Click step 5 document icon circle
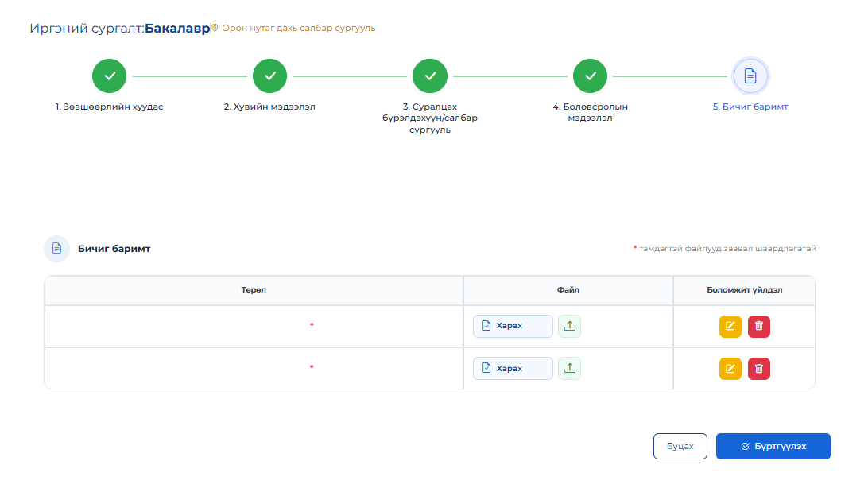868x496 pixels. [750, 76]
